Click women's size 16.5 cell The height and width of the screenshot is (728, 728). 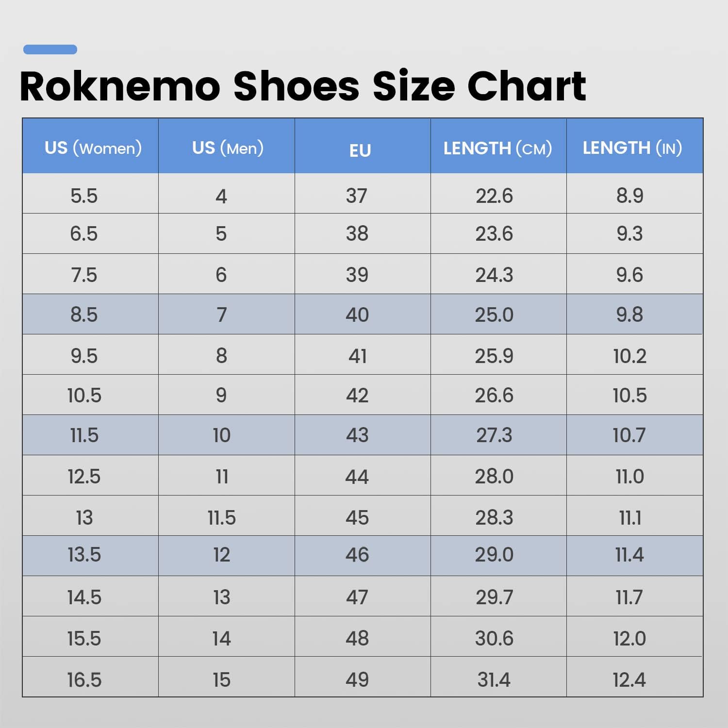[x=84, y=679]
